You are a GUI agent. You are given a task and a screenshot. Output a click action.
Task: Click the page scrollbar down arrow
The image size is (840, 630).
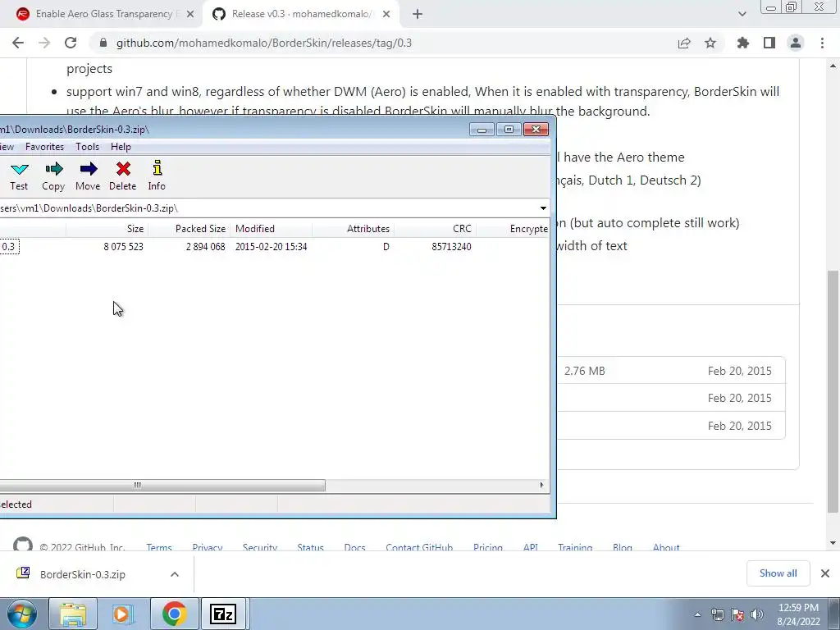point(833,543)
